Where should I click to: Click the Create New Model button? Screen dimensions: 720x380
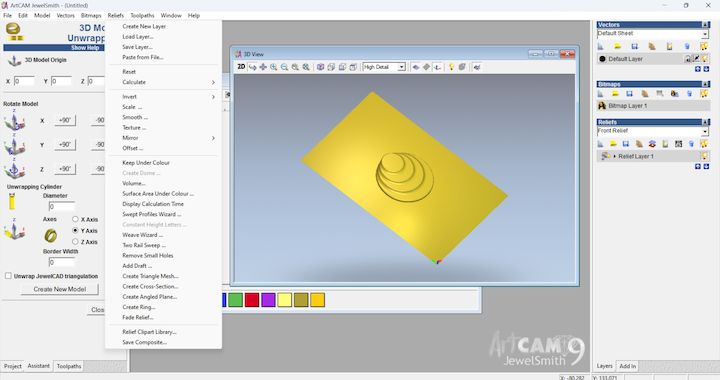click(60, 289)
